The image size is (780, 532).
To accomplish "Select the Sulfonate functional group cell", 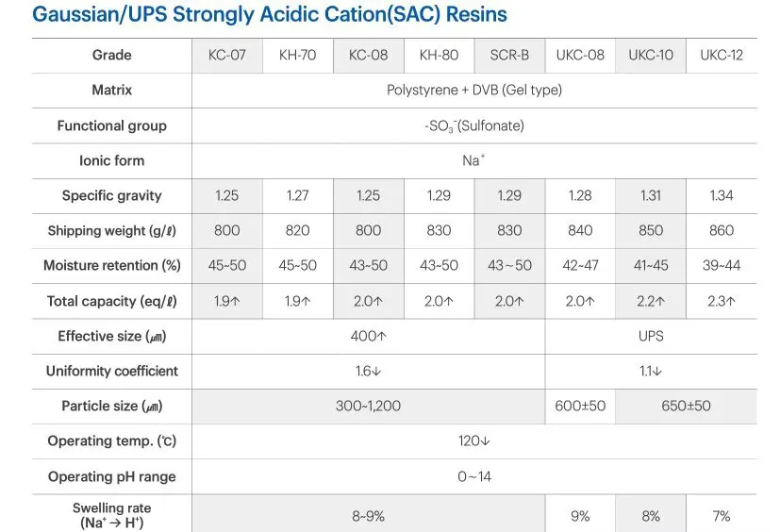I will [474, 125].
